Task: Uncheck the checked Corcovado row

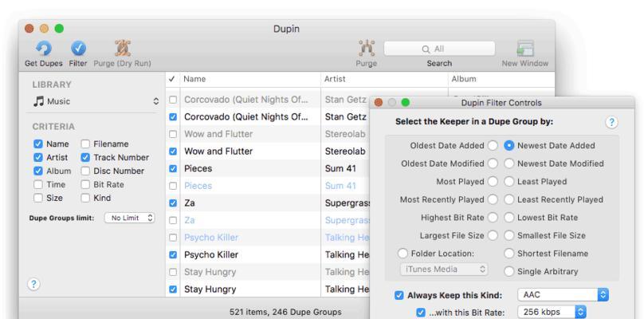Action: [x=173, y=116]
